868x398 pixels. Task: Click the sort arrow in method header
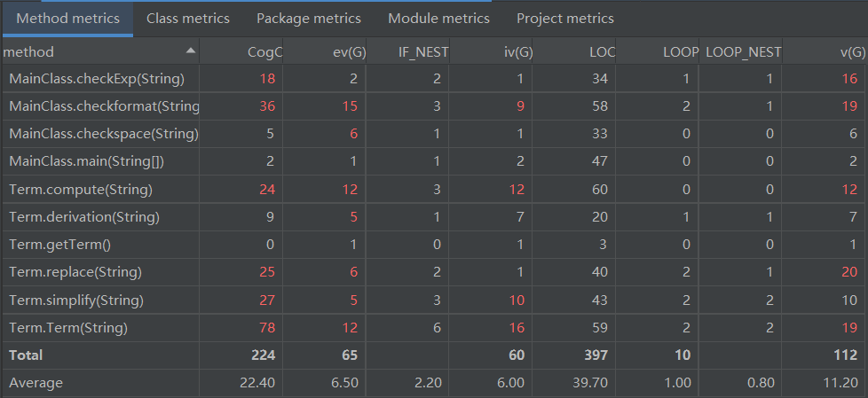[x=191, y=51]
